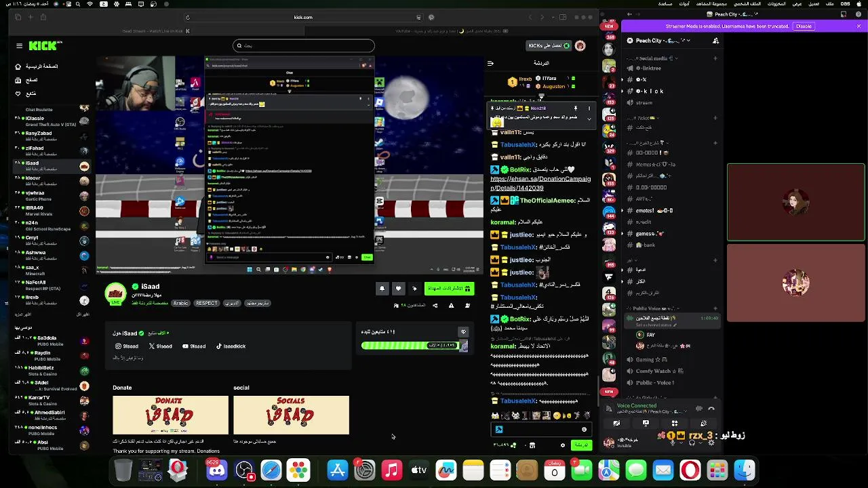
Task: Toggle Discord headphones deafen
Action: click(692, 443)
